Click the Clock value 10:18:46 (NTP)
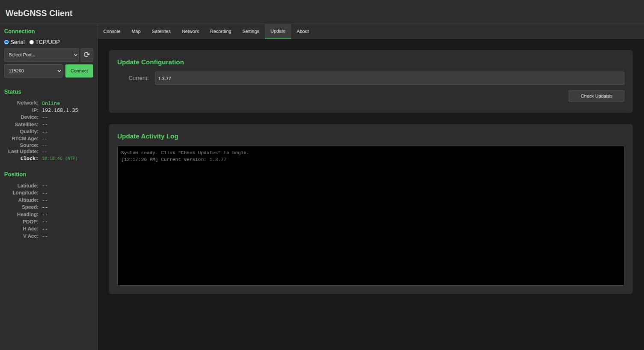 tap(59, 159)
